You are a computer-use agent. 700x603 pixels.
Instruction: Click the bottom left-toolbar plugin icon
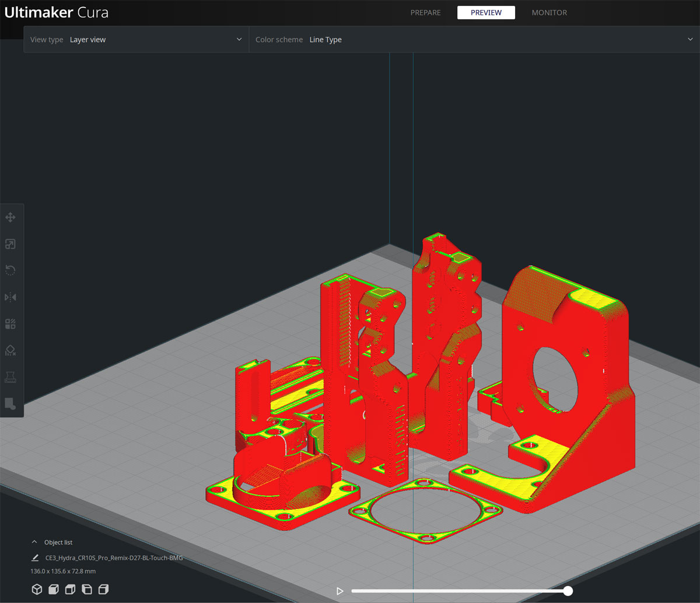[10, 403]
